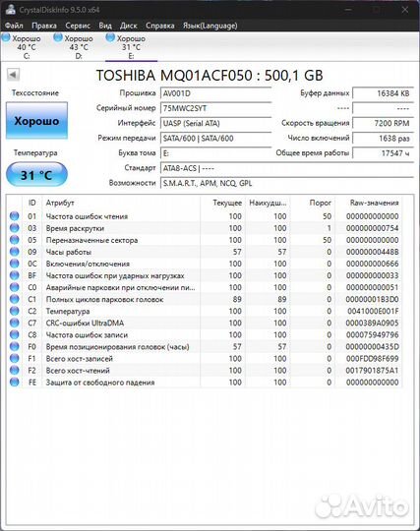Click status circle of attribute C2
This screenshot has height=531, width=420.
click(15, 311)
